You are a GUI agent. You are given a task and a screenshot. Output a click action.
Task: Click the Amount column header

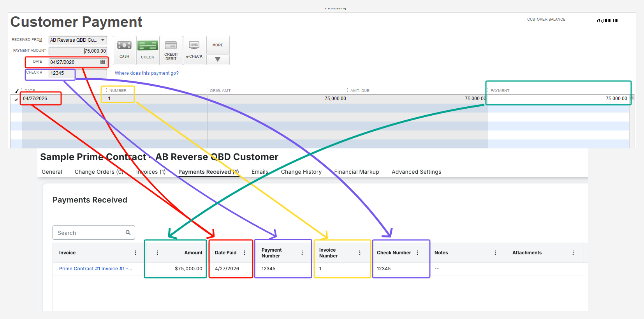194,253
